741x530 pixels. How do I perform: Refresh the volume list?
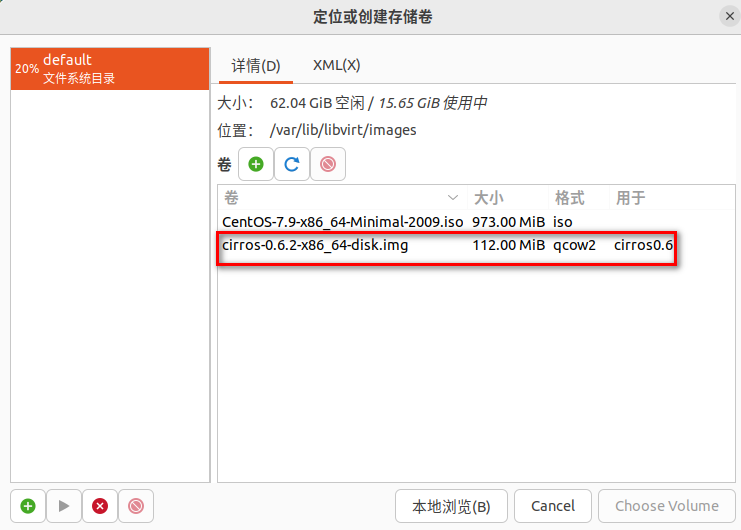(292, 164)
